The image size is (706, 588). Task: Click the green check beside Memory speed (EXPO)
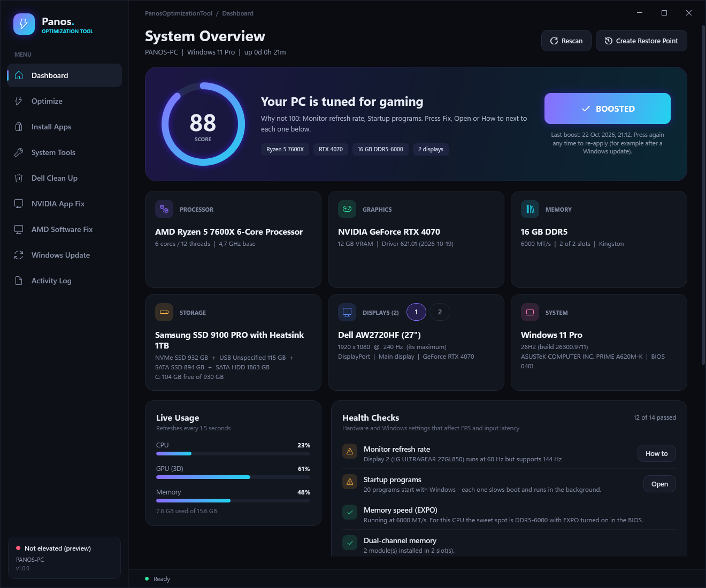point(350,513)
